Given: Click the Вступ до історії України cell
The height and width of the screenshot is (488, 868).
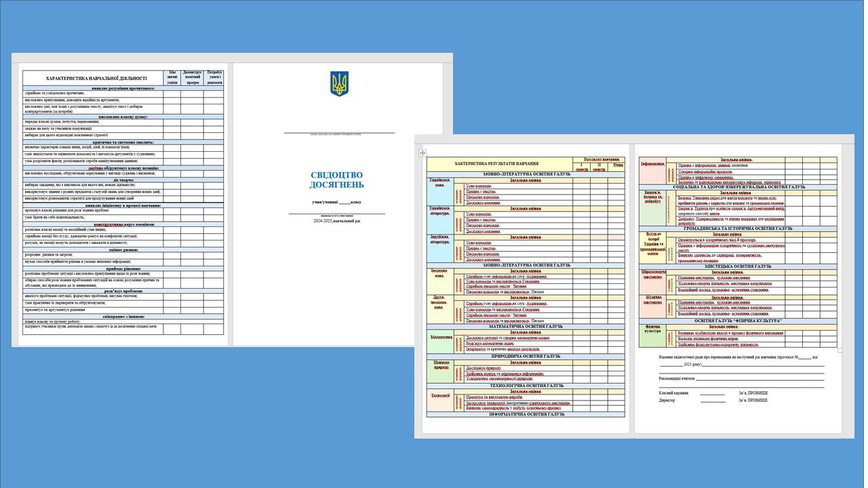Looking at the screenshot, I should 652,247.
